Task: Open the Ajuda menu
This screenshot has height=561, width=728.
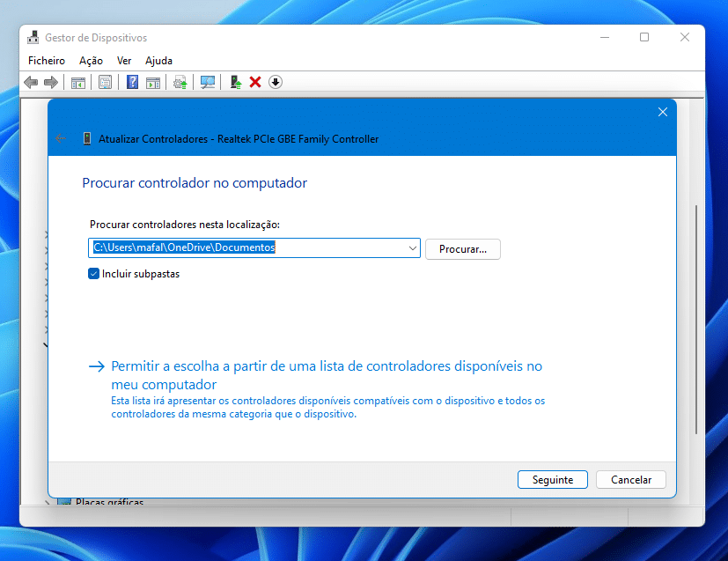Action: [x=158, y=61]
